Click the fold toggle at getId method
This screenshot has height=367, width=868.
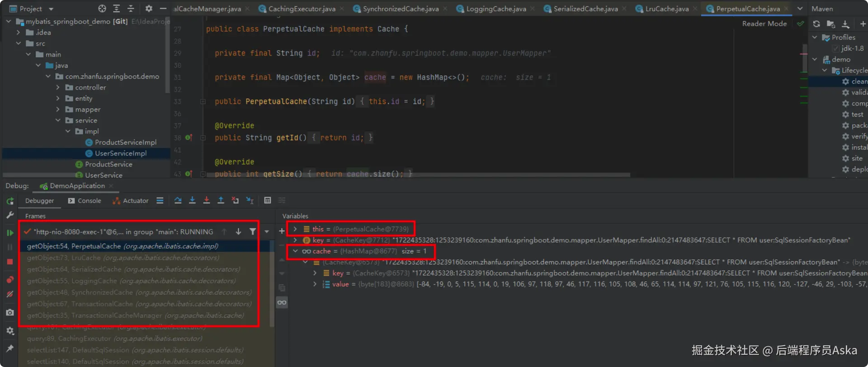point(203,138)
